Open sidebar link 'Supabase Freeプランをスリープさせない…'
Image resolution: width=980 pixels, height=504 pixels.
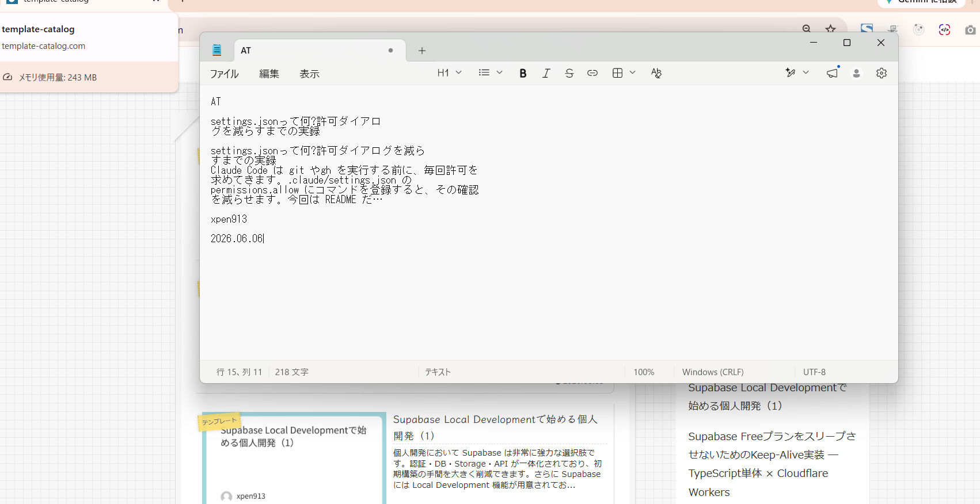pos(772,464)
